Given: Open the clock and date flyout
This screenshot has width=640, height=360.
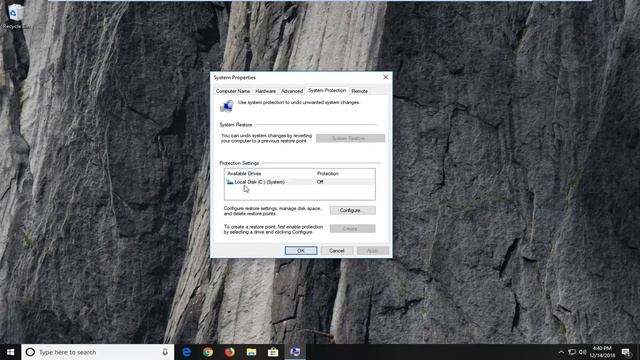Looking at the screenshot, I should coord(602,352).
